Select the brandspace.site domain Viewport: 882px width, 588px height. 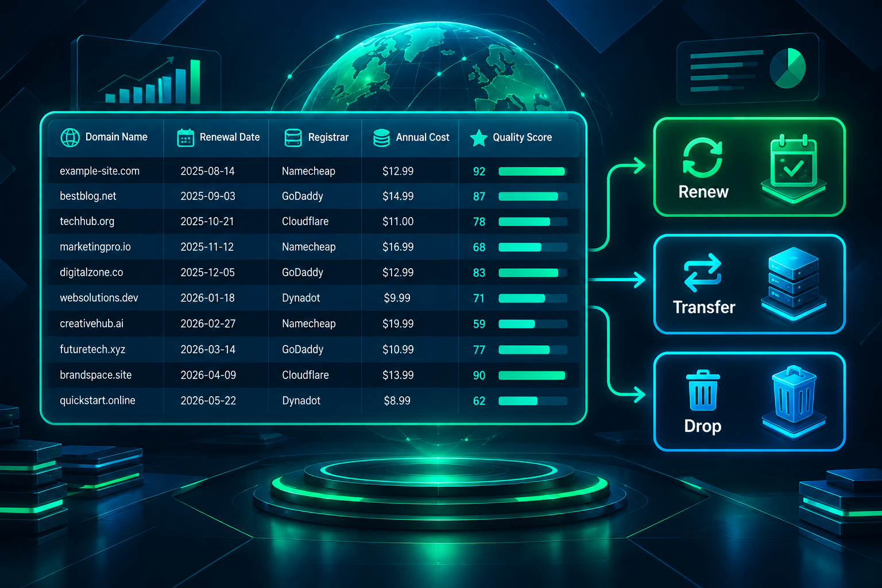point(96,375)
